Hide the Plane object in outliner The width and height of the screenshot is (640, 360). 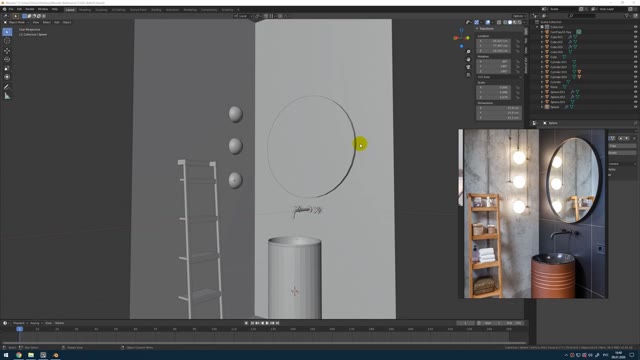[635, 87]
